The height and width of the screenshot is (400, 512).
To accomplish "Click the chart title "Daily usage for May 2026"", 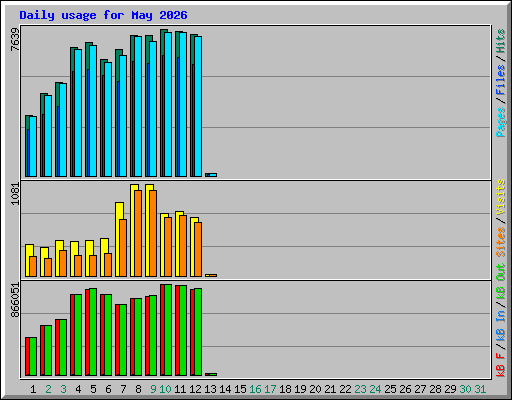I will tap(103, 15).
